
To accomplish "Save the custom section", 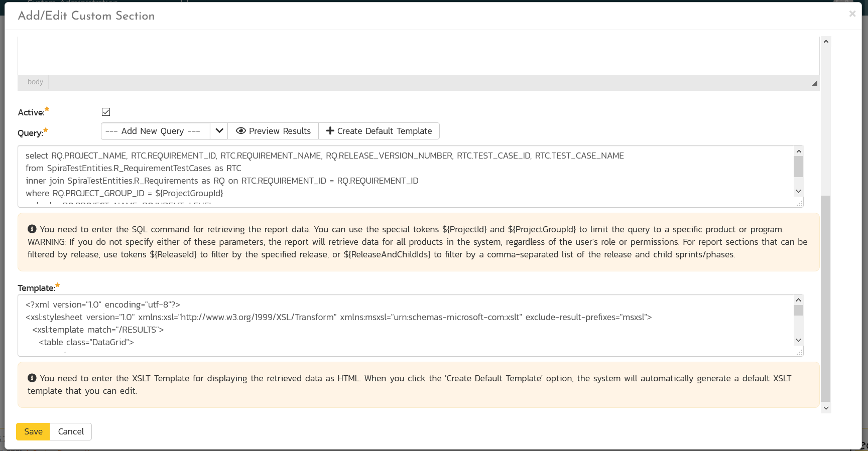I will [x=33, y=431].
